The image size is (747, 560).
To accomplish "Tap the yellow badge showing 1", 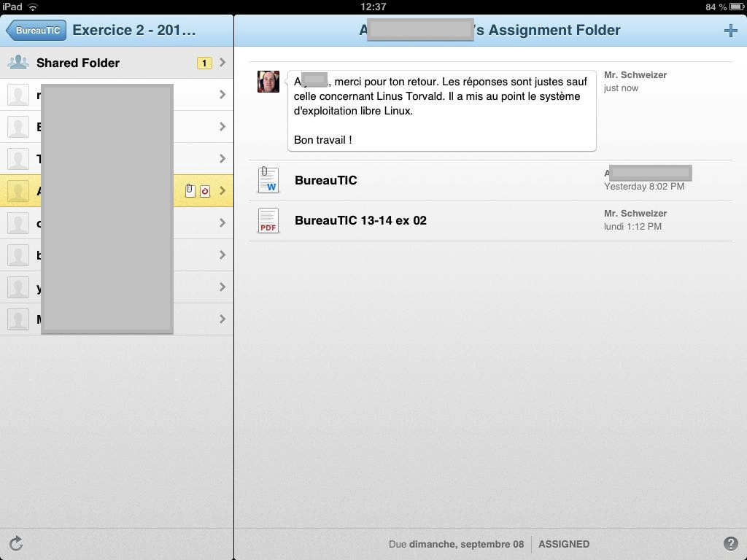I will pyautogui.click(x=204, y=63).
